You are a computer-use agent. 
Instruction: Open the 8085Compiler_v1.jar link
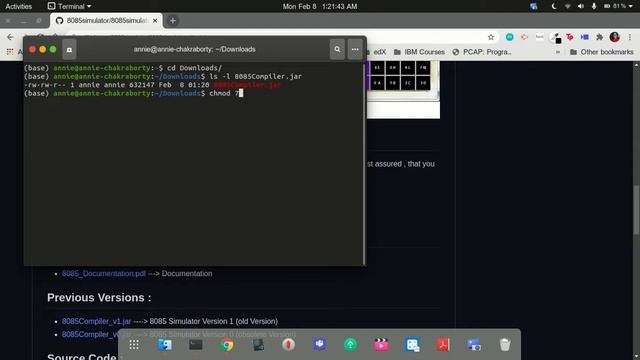(x=96, y=321)
